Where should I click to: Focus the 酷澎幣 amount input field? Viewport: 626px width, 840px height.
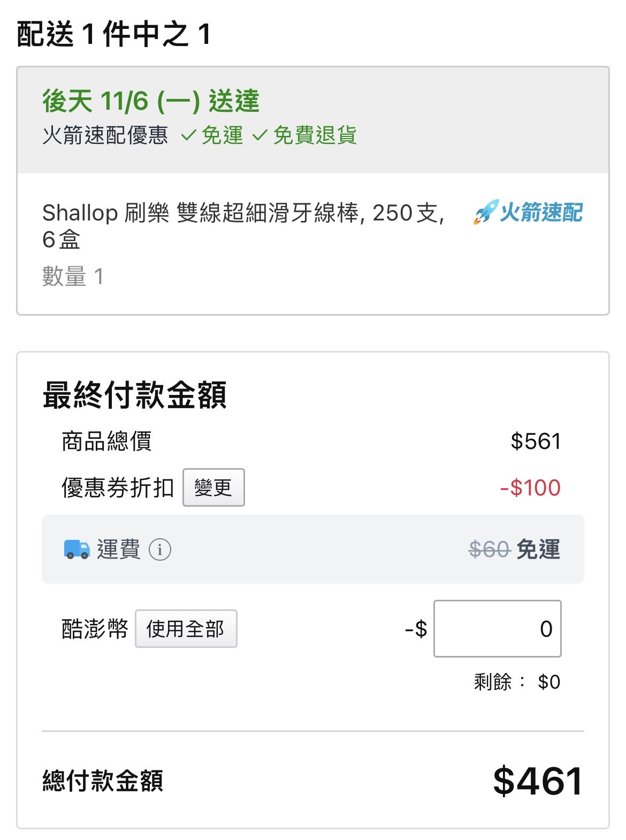[497, 629]
